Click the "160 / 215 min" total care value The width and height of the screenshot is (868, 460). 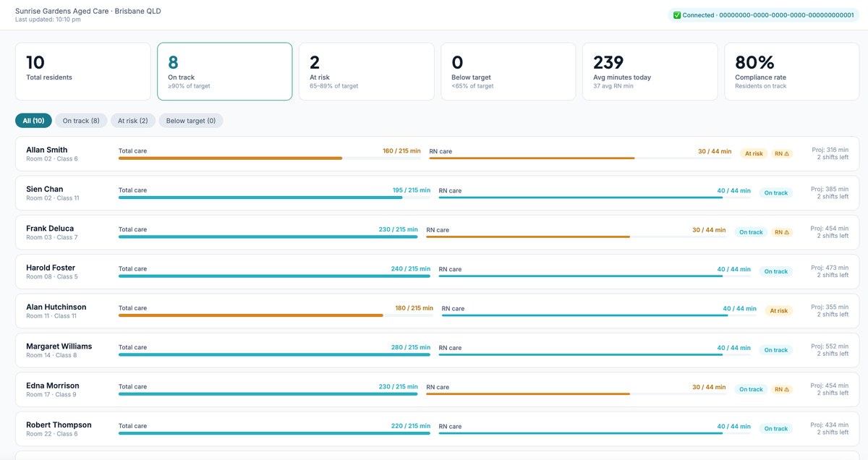click(x=401, y=151)
